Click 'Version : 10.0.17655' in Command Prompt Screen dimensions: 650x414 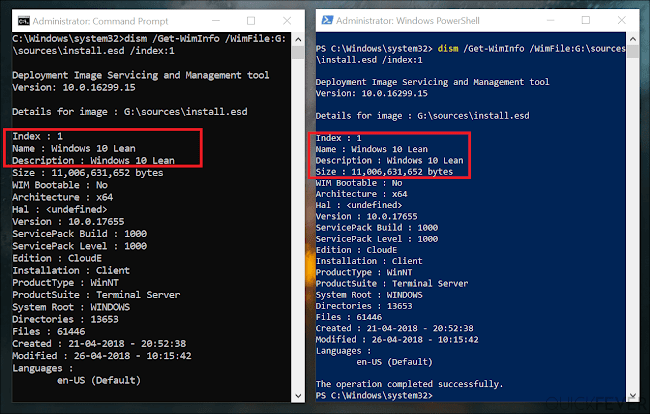68,222
